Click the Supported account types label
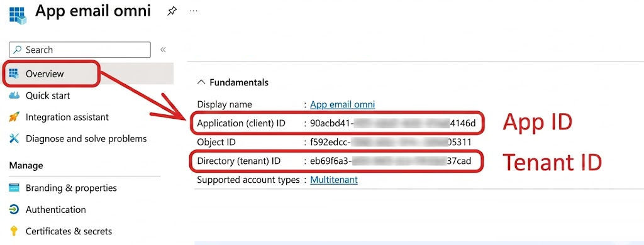The width and height of the screenshot is (644, 245). [x=248, y=180]
